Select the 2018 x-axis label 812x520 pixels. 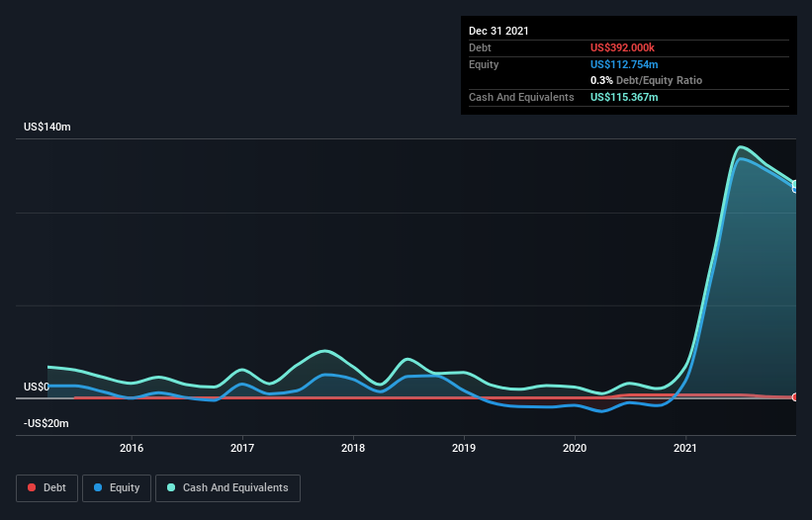[x=353, y=448]
